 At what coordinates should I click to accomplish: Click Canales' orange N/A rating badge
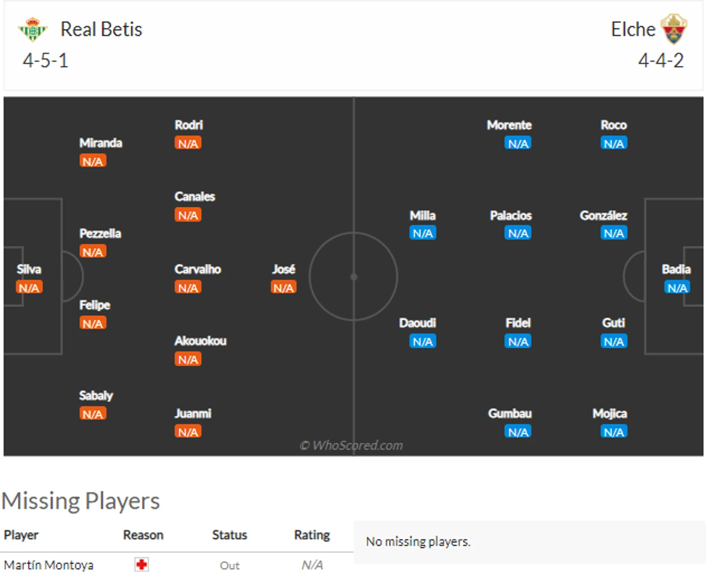188,215
